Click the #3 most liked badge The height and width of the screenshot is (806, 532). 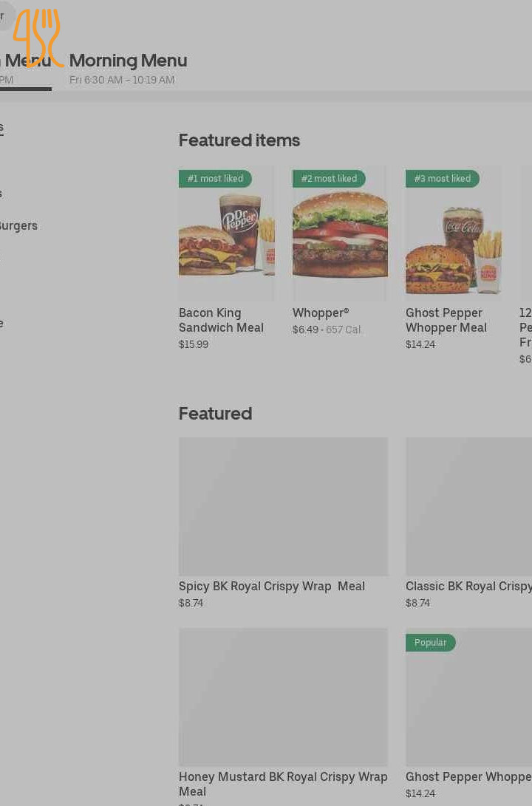pyautogui.click(x=443, y=178)
